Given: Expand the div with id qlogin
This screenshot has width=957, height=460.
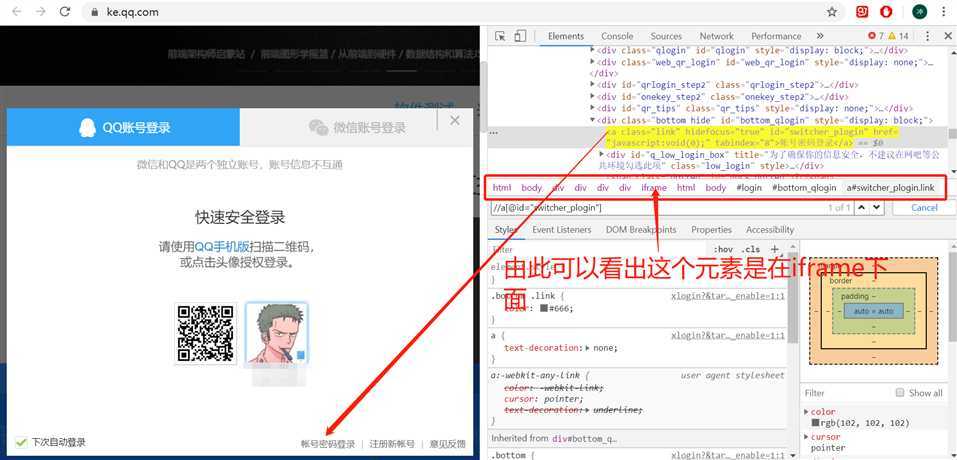Looking at the screenshot, I should (x=593, y=51).
